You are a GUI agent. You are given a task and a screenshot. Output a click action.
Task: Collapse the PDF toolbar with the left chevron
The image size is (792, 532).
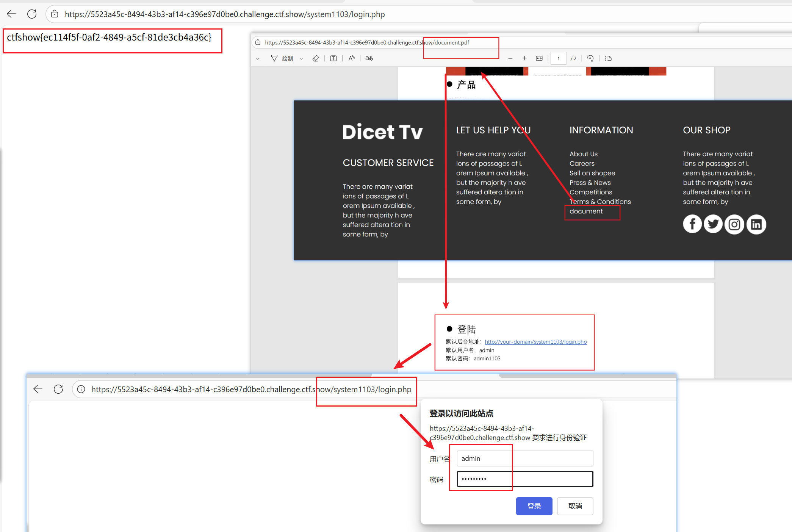click(258, 58)
